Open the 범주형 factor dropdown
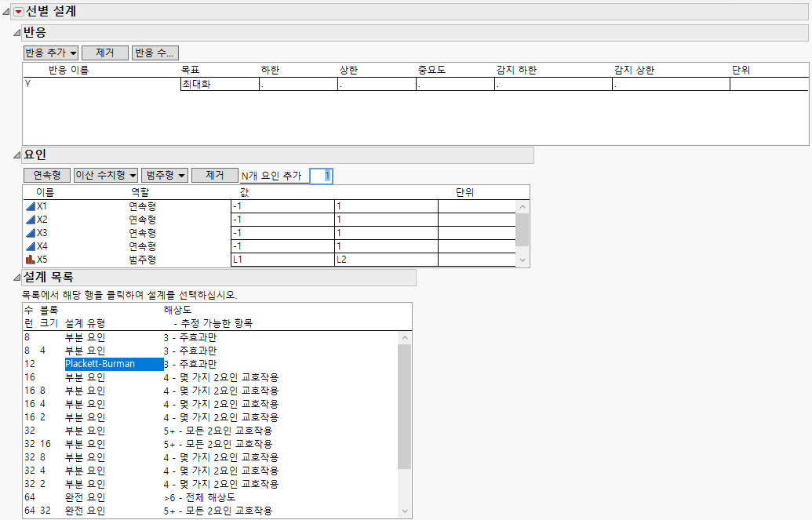Viewport: 812px width, 520px height. coord(165,175)
